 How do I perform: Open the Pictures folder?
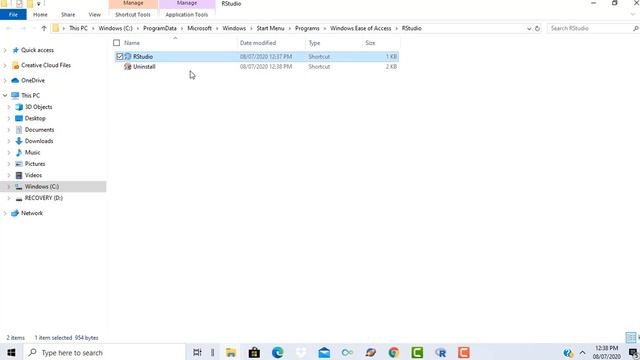coord(35,164)
